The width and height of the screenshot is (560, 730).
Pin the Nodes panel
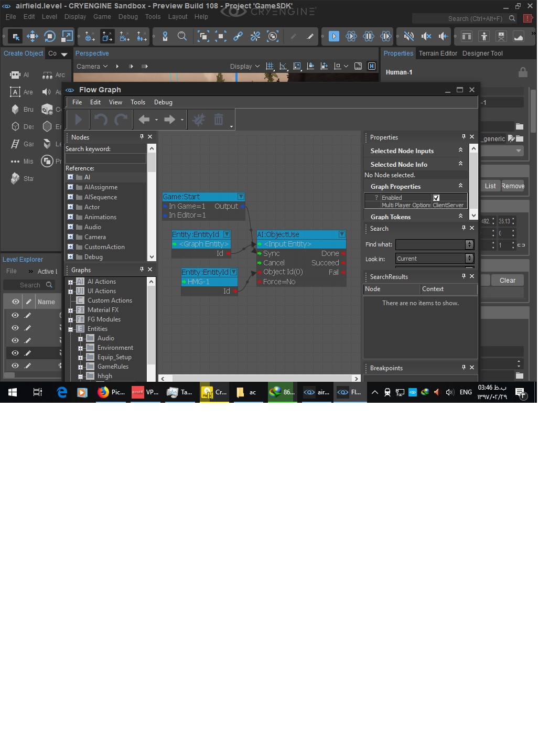click(142, 137)
